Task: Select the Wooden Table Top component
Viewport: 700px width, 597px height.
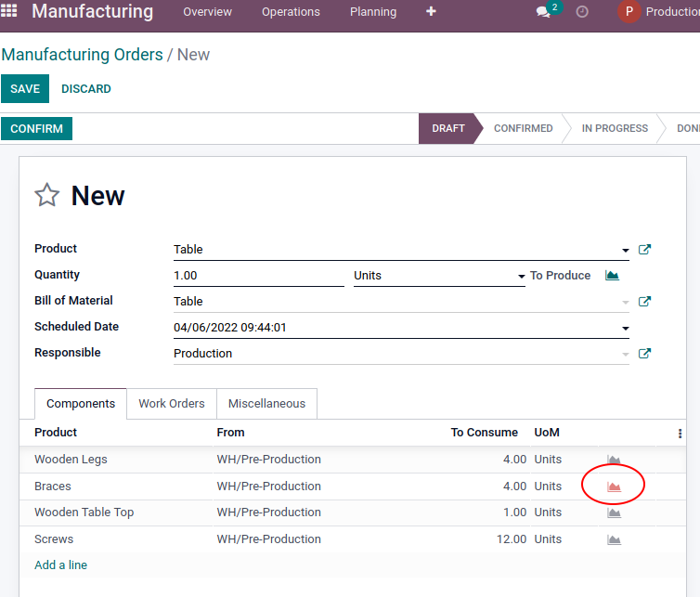Action: [84, 513]
